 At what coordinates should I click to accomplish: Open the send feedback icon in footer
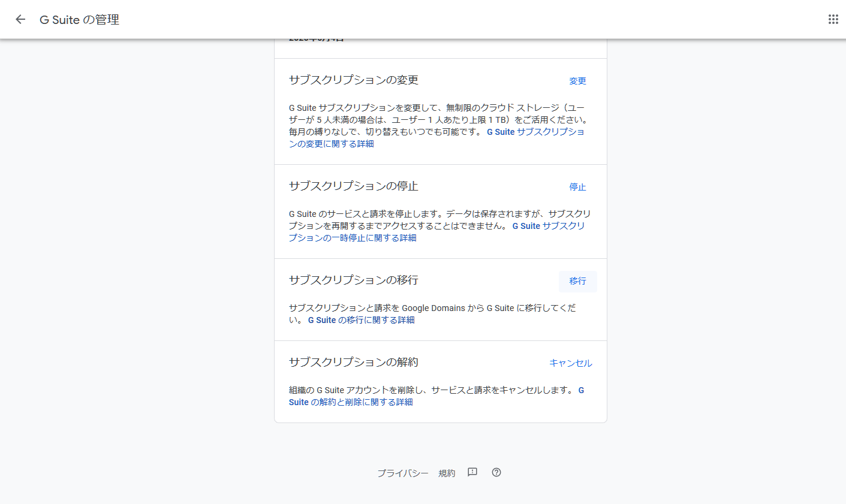[x=472, y=472]
